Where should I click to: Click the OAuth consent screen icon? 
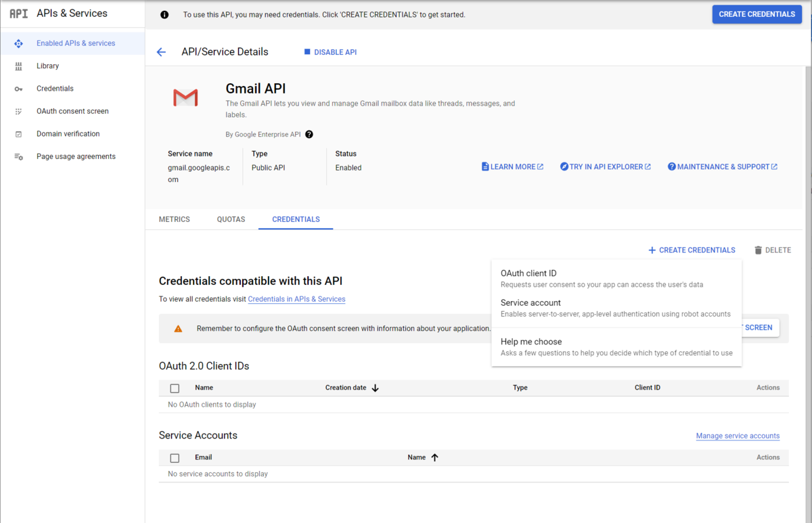coord(18,112)
